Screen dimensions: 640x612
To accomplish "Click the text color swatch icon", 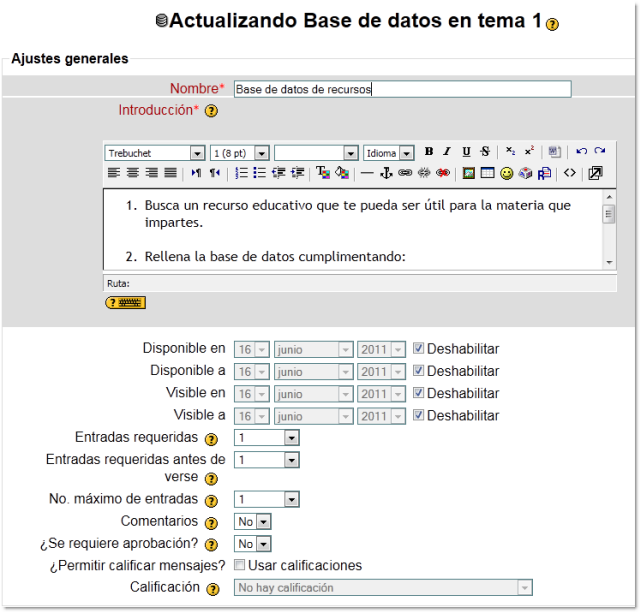I will 323,173.
